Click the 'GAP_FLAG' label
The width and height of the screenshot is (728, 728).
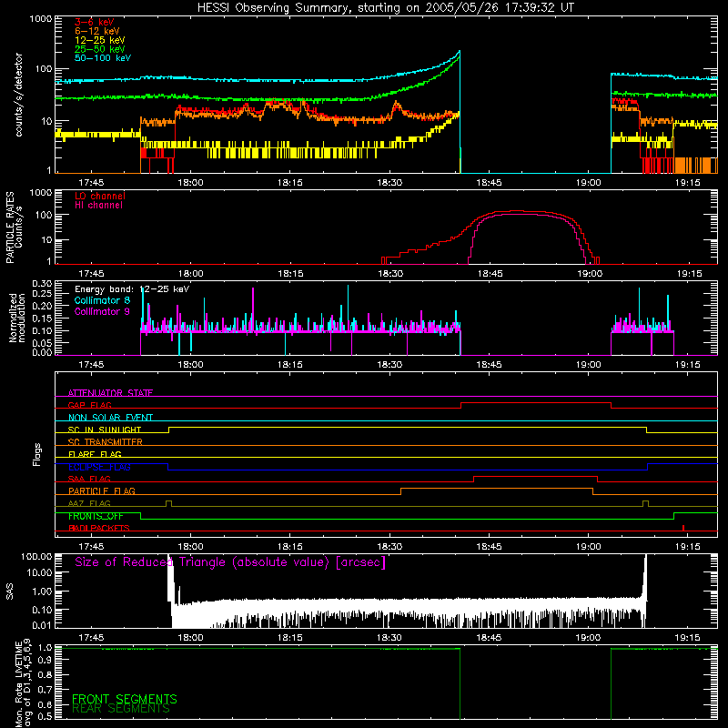(89, 405)
